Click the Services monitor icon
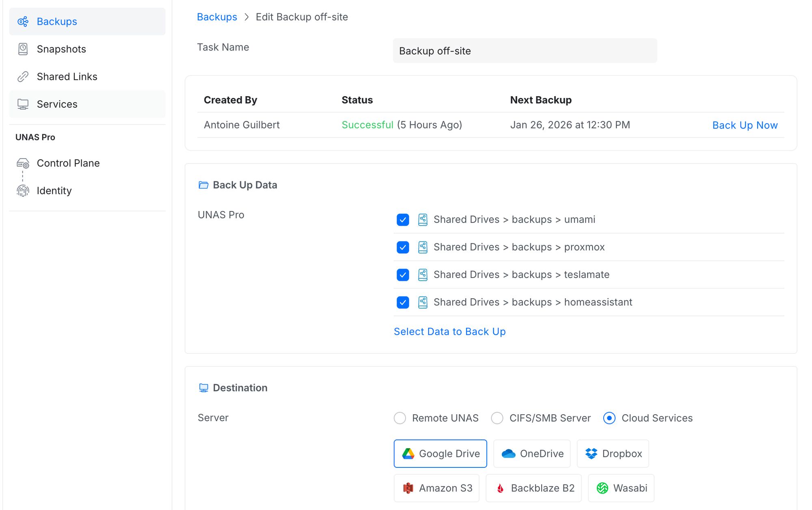Screen dimensions: 812x510 23,104
